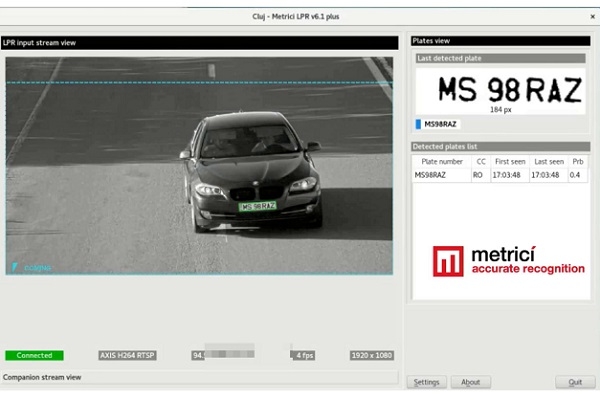The image size is (600, 400).
Task: Sort by the Prb column header
Action: [578, 161]
